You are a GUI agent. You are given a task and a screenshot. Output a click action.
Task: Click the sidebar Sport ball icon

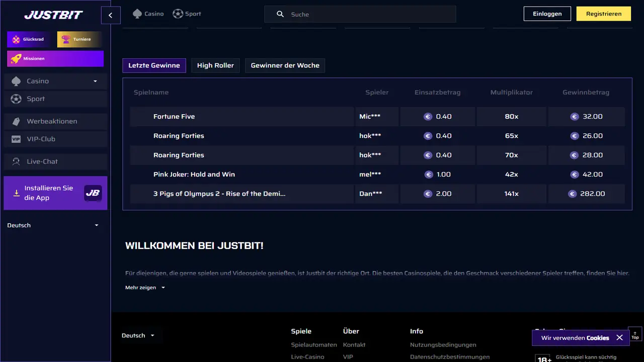tap(16, 99)
